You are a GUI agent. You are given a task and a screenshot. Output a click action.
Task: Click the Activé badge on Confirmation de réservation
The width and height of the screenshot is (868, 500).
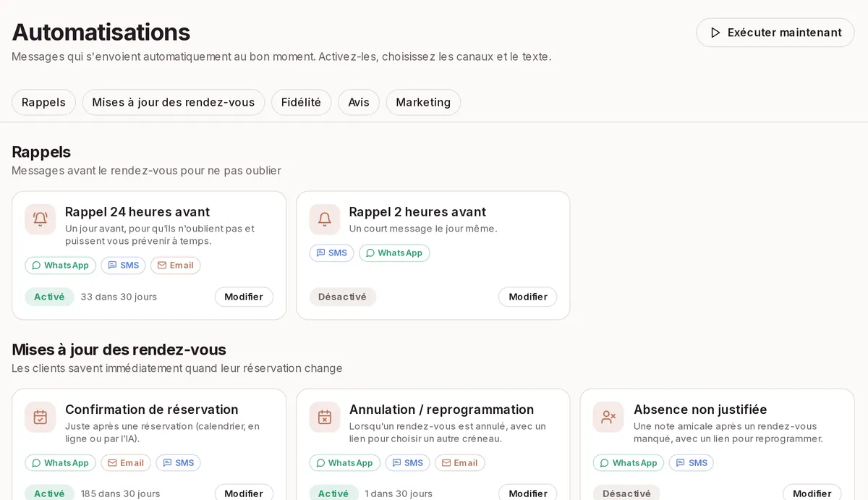click(50, 493)
